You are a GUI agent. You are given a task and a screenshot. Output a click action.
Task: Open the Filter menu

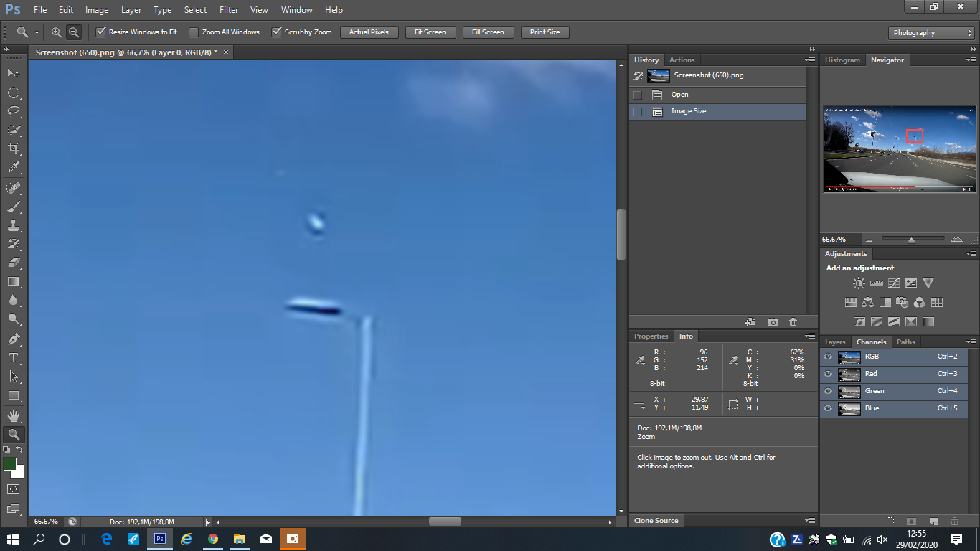229,10
